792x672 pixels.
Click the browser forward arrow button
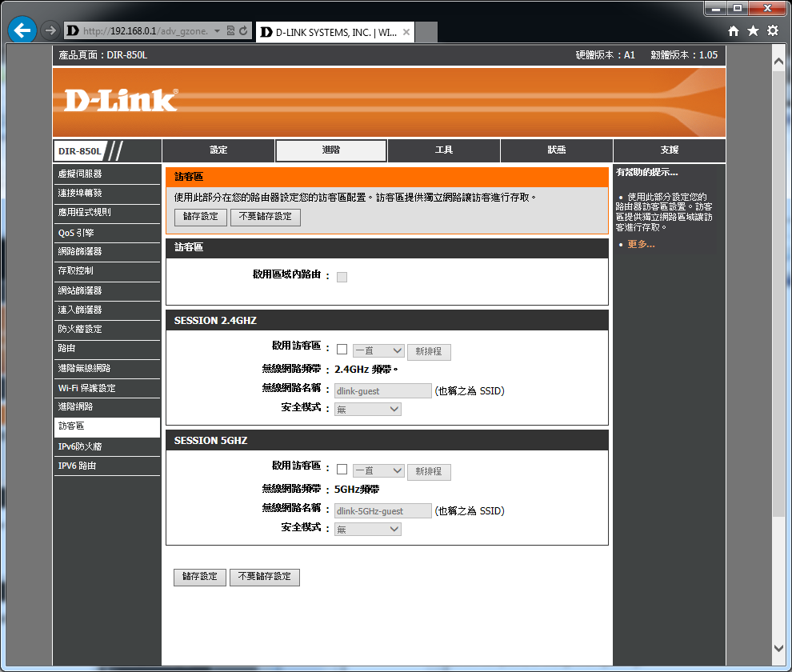[x=50, y=30]
